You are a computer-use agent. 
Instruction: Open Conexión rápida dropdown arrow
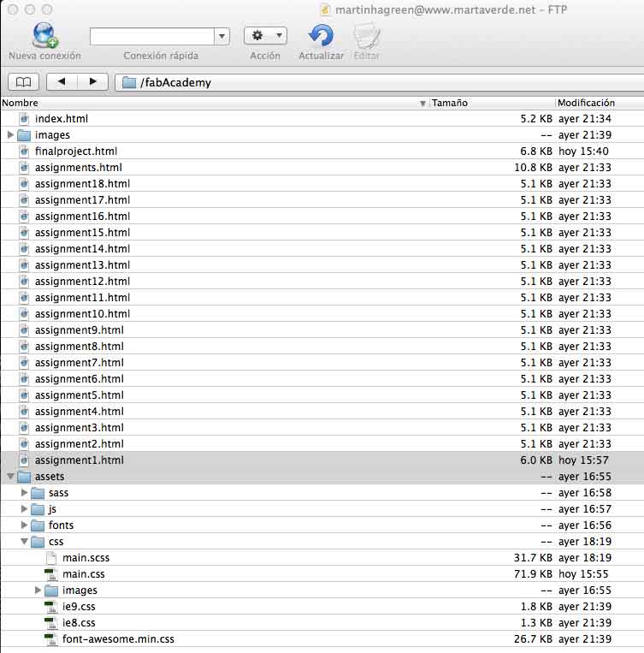[x=222, y=37]
